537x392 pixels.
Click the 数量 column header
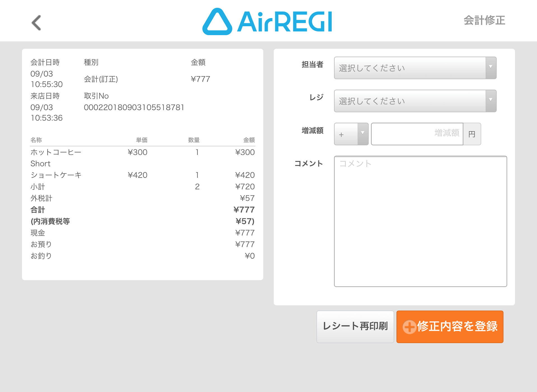(x=194, y=140)
